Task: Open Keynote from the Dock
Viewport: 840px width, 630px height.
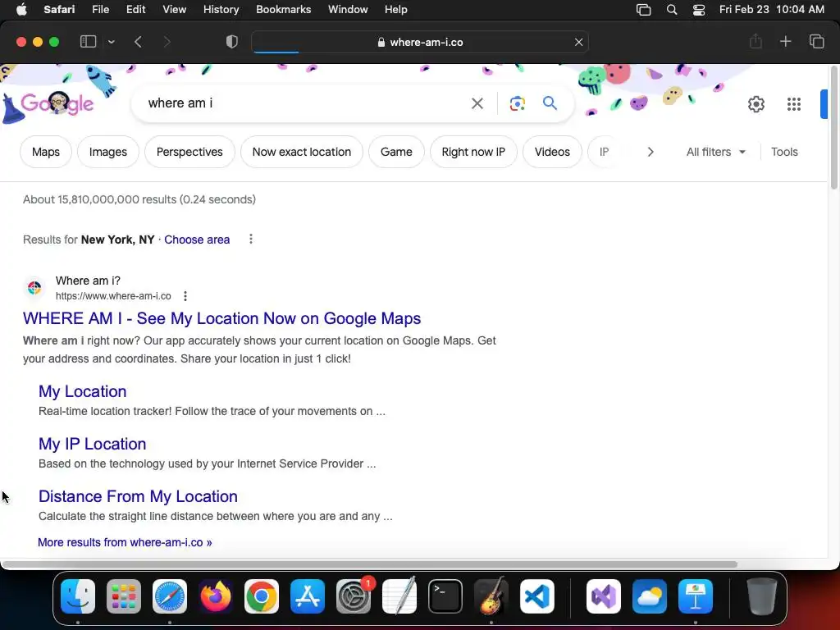Action: [x=696, y=596]
